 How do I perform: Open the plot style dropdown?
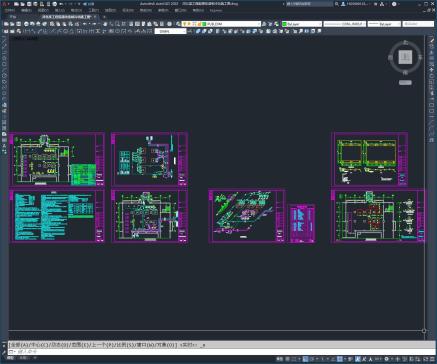pos(418,24)
